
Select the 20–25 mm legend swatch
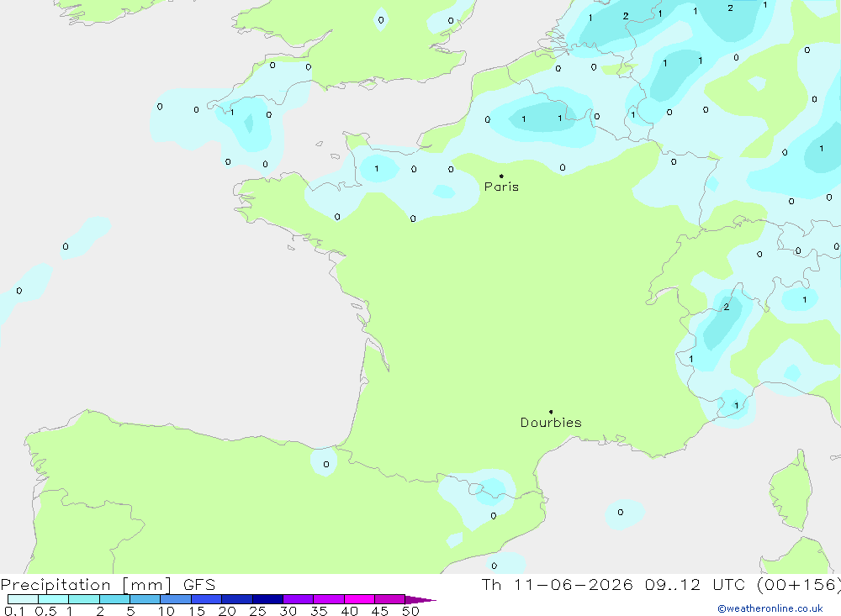point(236,599)
